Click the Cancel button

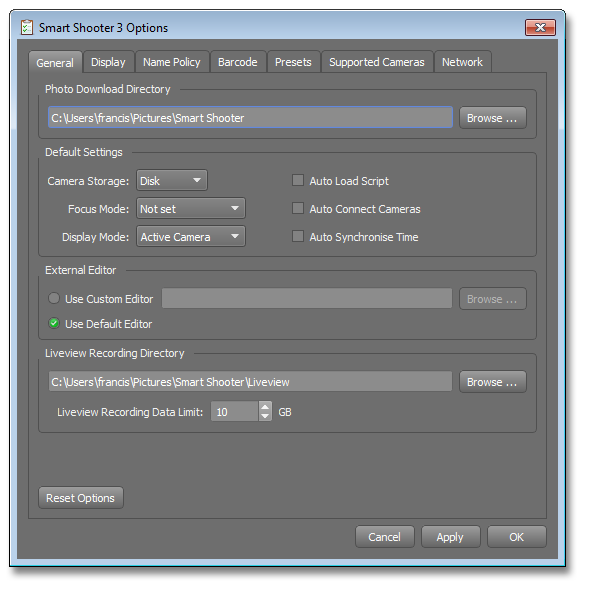385,537
